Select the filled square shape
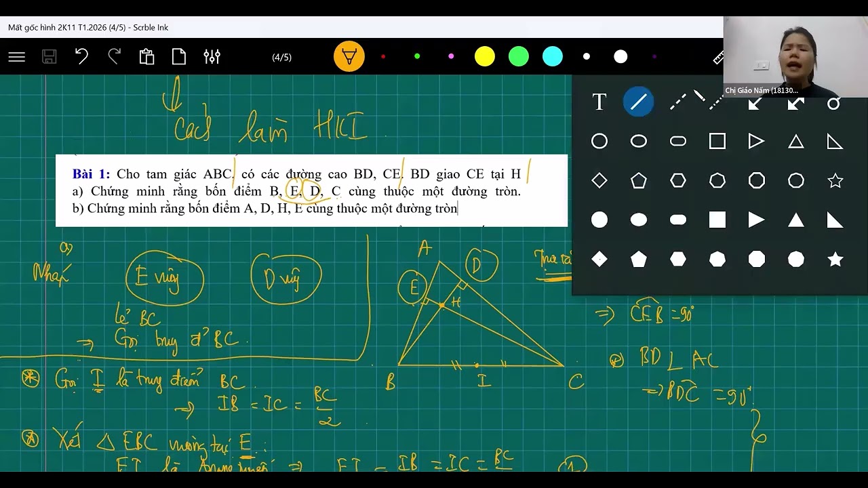Screen dimensions: 868x488 pos(717,220)
